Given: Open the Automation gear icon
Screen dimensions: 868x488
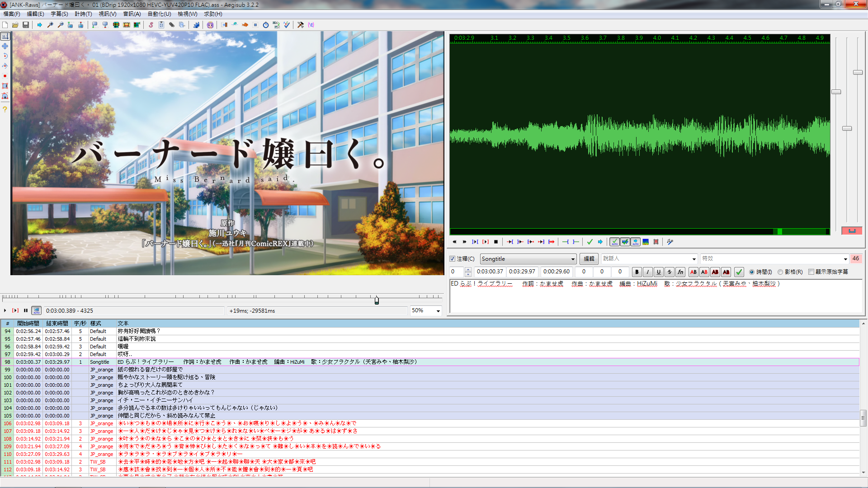Looking at the screenshot, I should click(196, 25).
